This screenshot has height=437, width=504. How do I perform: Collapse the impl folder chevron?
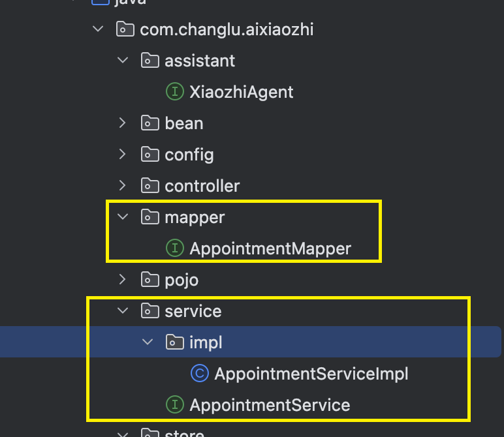point(148,342)
